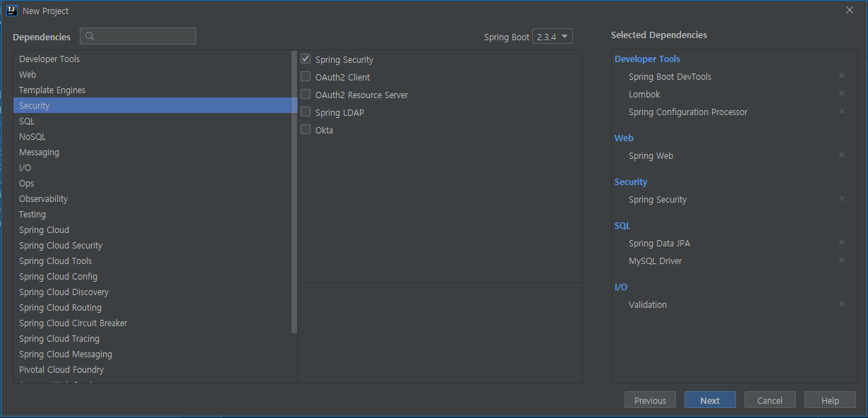868x418 pixels.
Task: Uncheck the Spring Security checkbox
Action: coord(306,59)
